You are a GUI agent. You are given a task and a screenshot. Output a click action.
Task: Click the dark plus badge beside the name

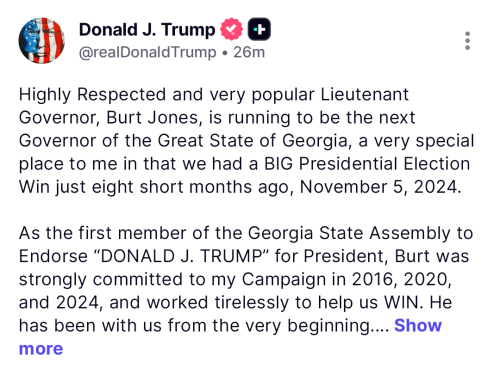coord(259,29)
